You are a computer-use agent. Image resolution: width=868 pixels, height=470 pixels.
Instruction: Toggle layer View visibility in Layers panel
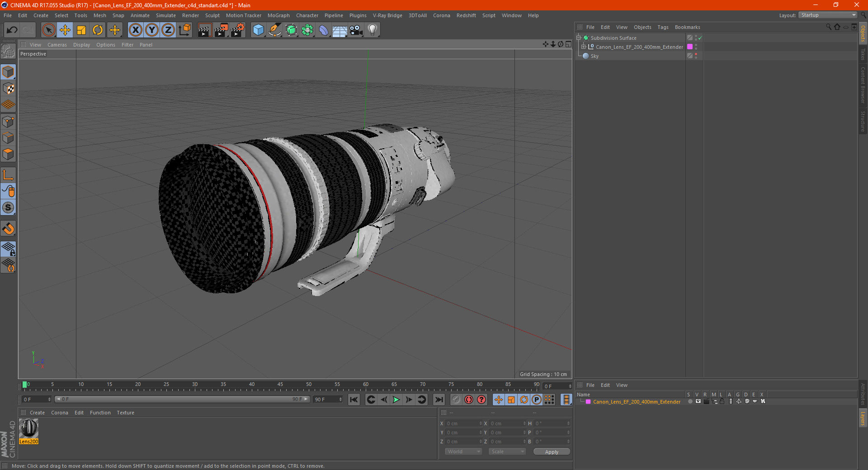(698, 401)
